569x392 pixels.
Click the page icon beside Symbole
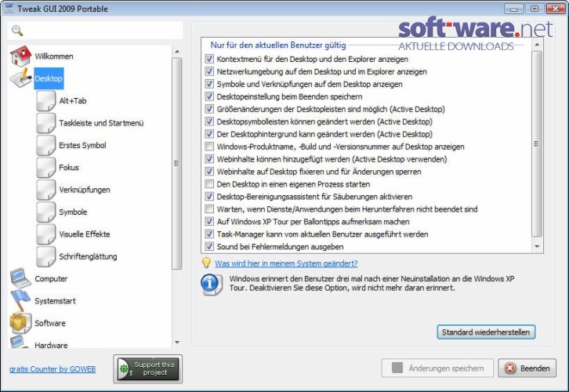click(46, 212)
